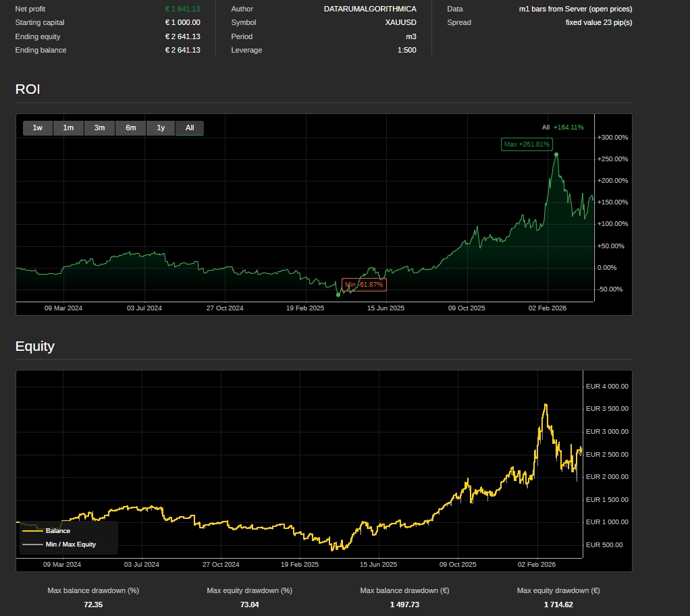Click the author name DATARUMALGORITHMICA
The height and width of the screenshot is (616, 690).
tap(370, 9)
